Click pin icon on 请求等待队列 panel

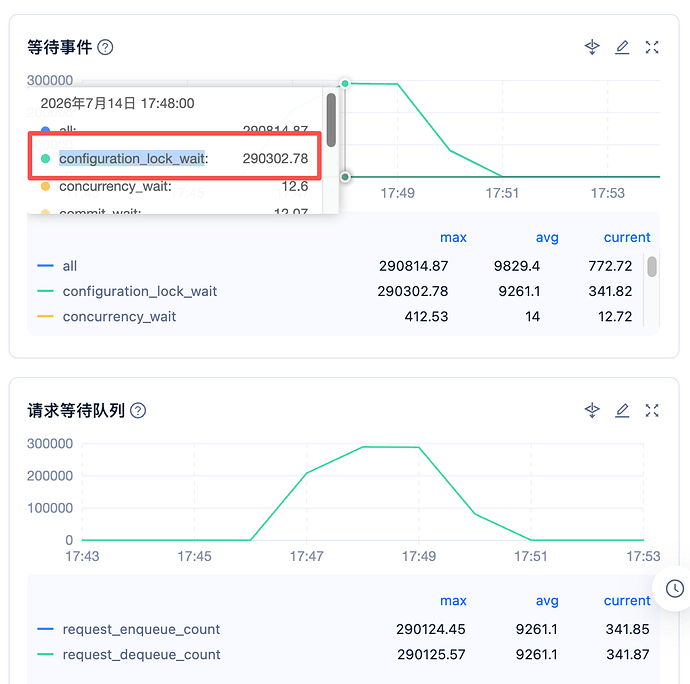(x=592, y=410)
